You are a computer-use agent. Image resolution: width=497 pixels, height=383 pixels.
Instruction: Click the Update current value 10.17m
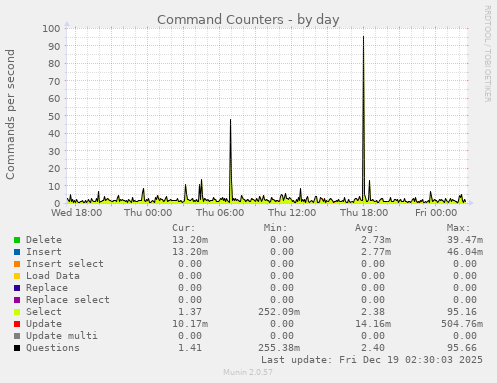190,324
